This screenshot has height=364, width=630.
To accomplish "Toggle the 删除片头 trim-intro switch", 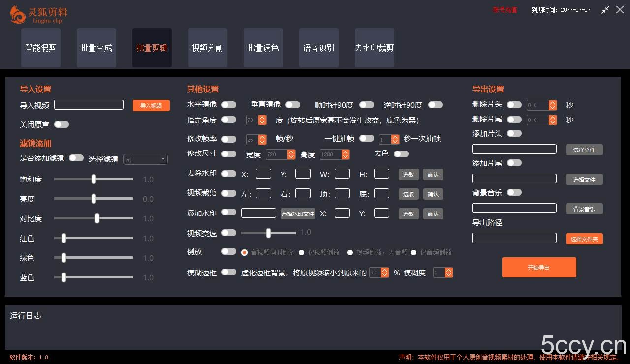I will pos(514,104).
